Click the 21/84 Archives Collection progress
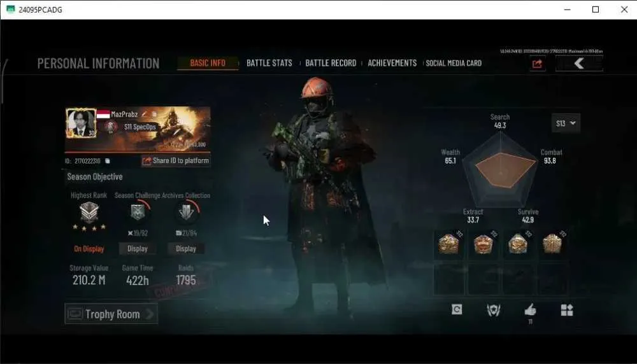The image size is (637, 364). (x=187, y=234)
